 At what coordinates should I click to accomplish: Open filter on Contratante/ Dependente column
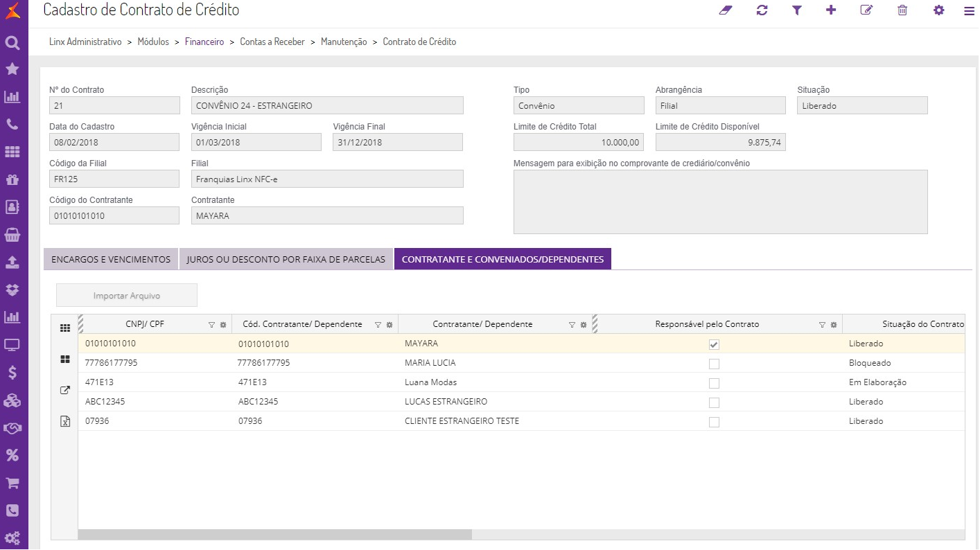coord(572,325)
